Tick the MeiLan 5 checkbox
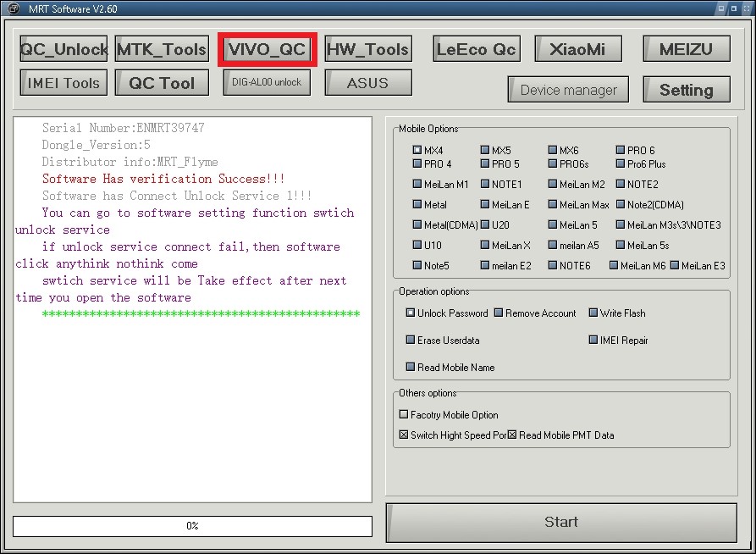 pyautogui.click(x=553, y=224)
